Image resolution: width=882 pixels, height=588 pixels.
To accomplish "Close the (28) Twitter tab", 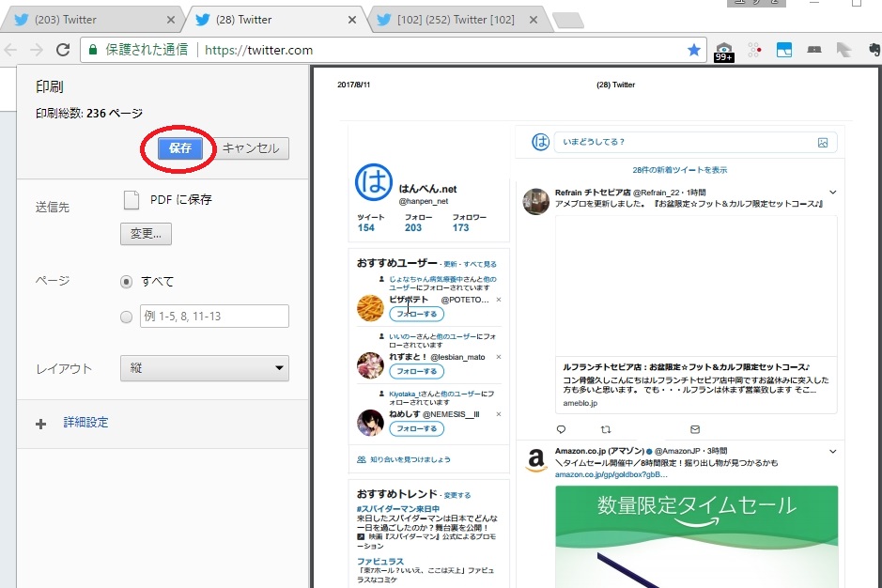I will (352, 20).
